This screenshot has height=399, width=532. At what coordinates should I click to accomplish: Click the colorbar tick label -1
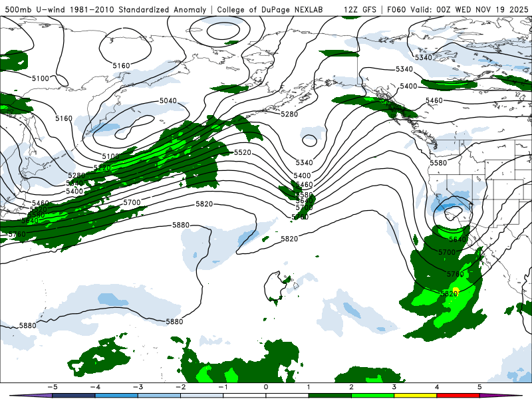[223, 387]
